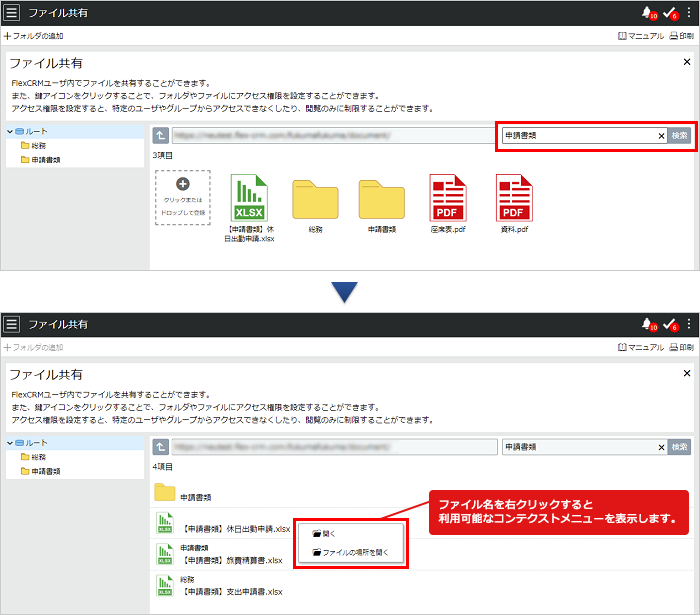The image size is (700, 615).
Task: Open マニュアル link in top toolbar
Action: point(641,36)
